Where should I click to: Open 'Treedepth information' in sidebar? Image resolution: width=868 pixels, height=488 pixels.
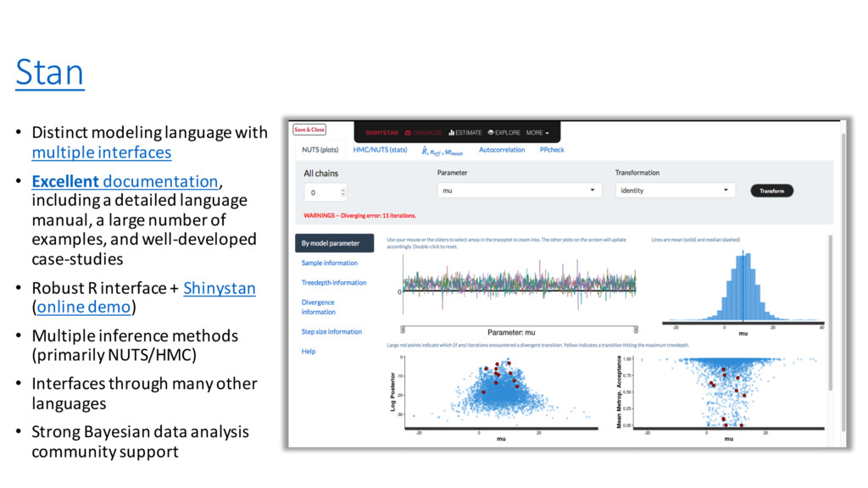[x=334, y=283]
